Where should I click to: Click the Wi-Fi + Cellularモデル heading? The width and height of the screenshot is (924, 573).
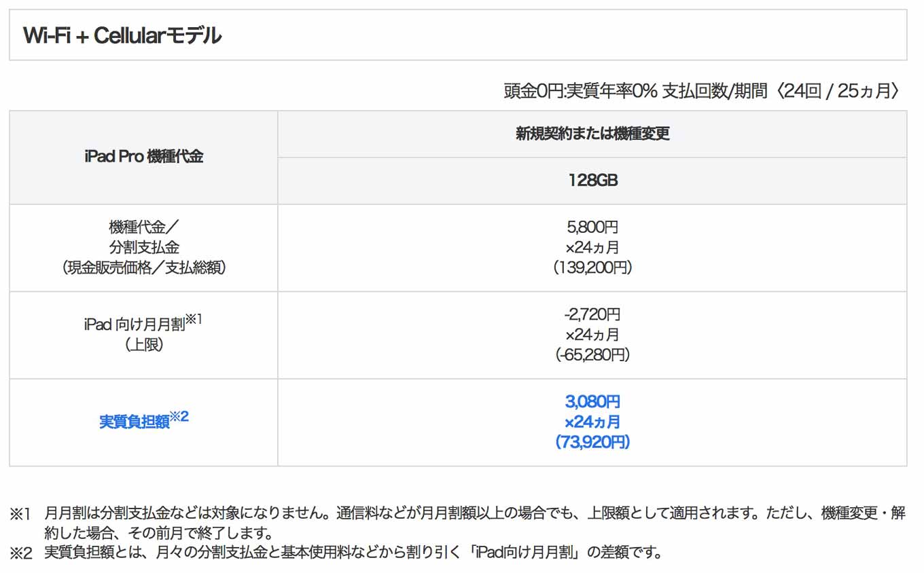[x=122, y=35]
